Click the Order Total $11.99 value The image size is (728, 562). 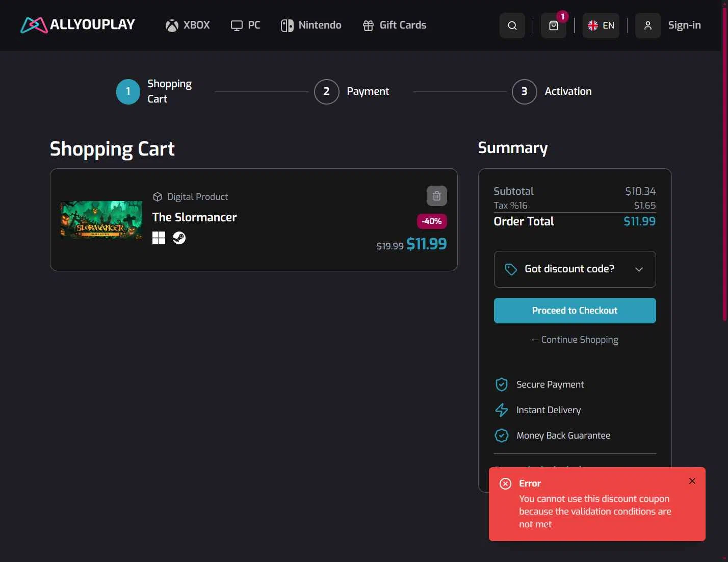point(639,221)
